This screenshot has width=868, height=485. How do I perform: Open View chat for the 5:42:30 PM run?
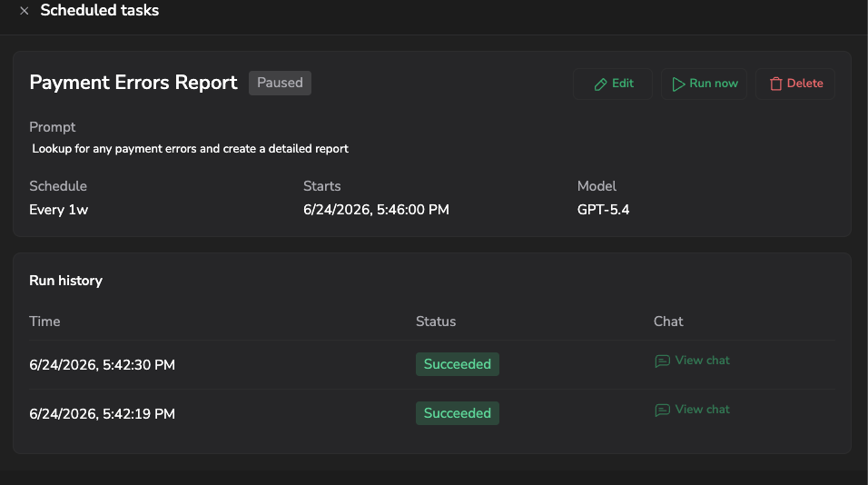point(692,361)
